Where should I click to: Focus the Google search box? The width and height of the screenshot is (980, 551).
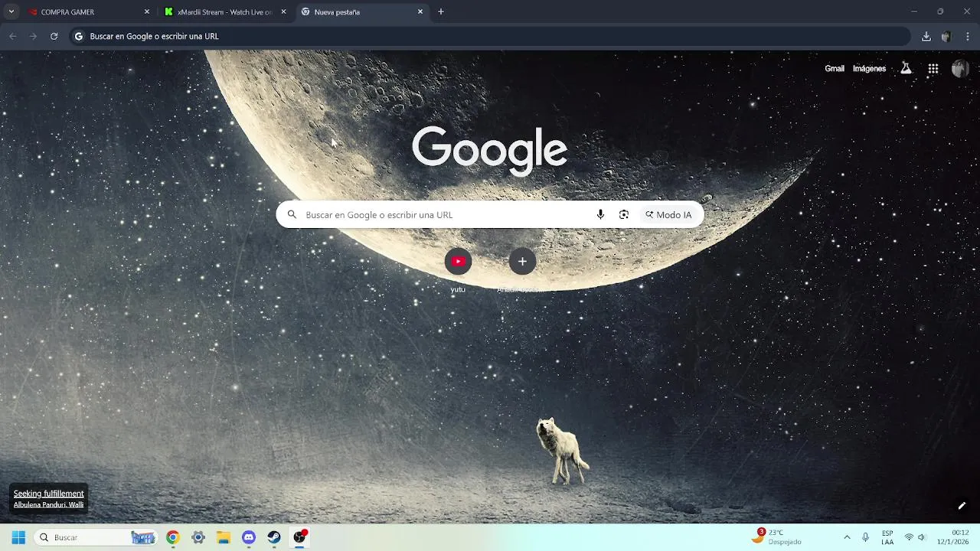click(490, 215)
